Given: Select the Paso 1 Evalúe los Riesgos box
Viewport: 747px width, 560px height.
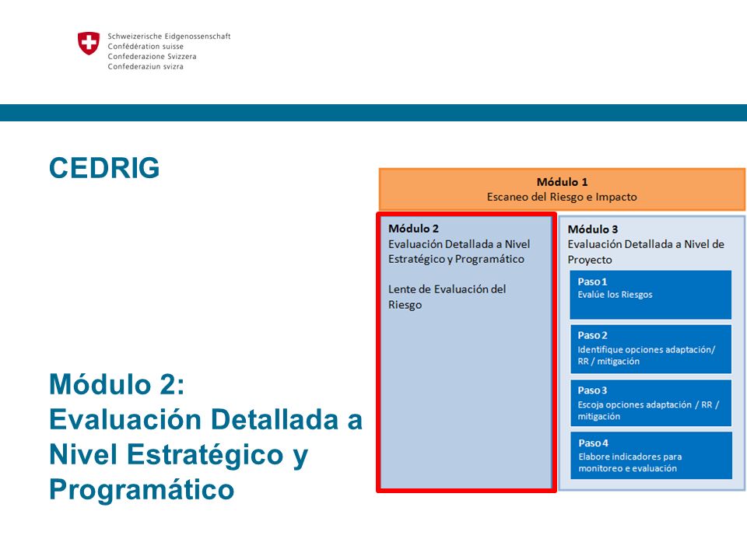Looking at the screenshot, I should click(x=651, y=295).
